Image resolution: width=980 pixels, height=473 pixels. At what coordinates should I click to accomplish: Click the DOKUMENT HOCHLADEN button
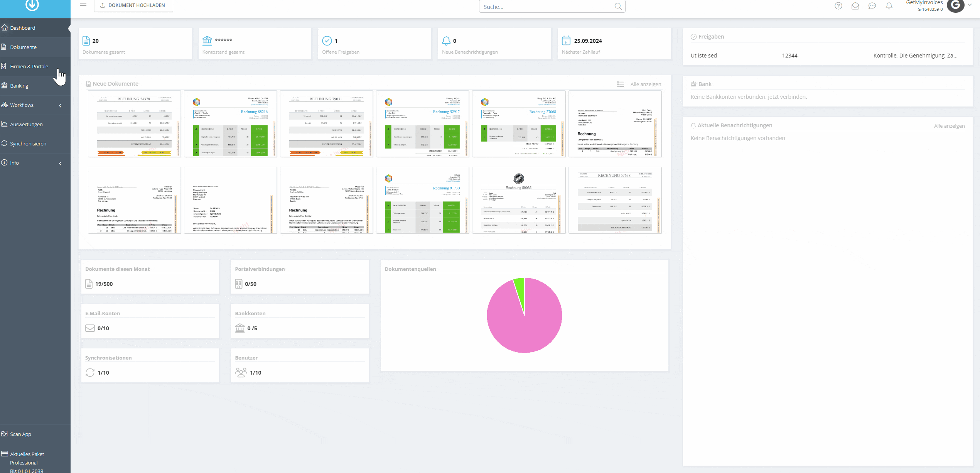pos(133,5)
